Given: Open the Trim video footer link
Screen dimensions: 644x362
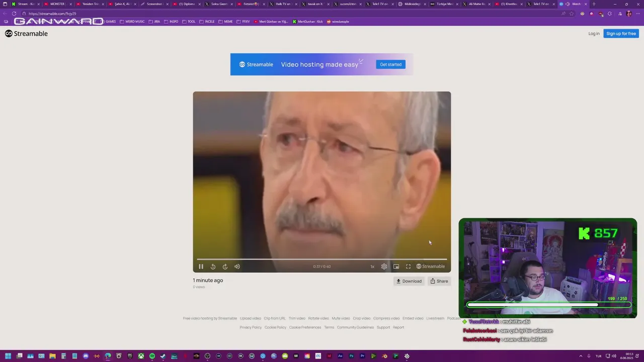Looking at the screenshot, I should [297, 318].
